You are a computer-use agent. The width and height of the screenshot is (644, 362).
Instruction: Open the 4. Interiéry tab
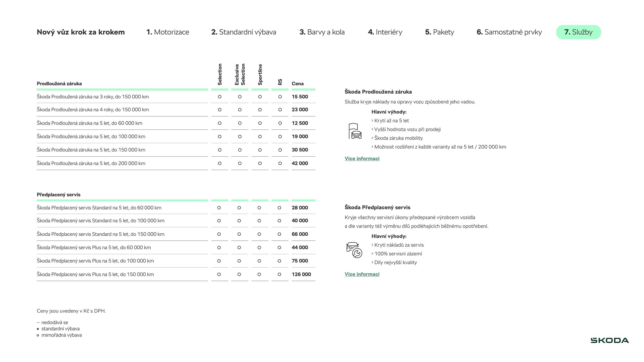click(385, 32)
